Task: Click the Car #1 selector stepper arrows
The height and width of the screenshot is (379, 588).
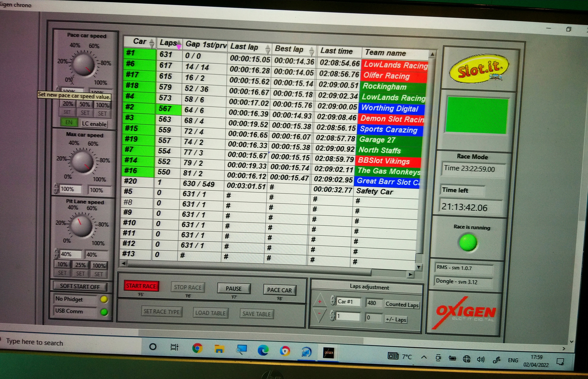Action: pyautogui.click(x=333, y=301)
